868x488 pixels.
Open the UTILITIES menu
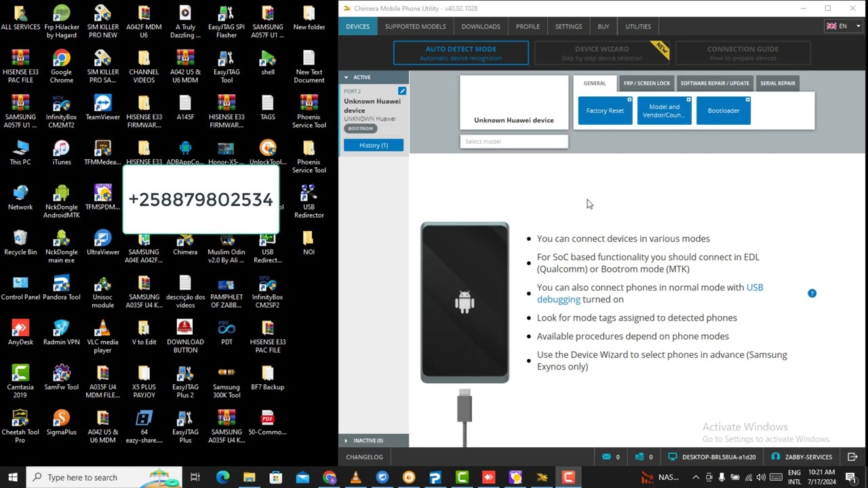click(637, 26)
